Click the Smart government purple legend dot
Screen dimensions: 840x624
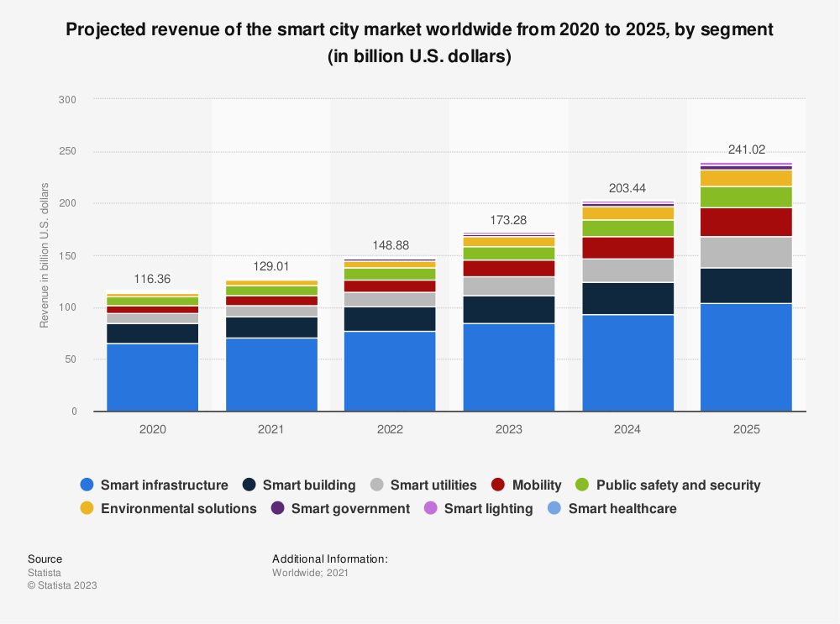point(276,508)
